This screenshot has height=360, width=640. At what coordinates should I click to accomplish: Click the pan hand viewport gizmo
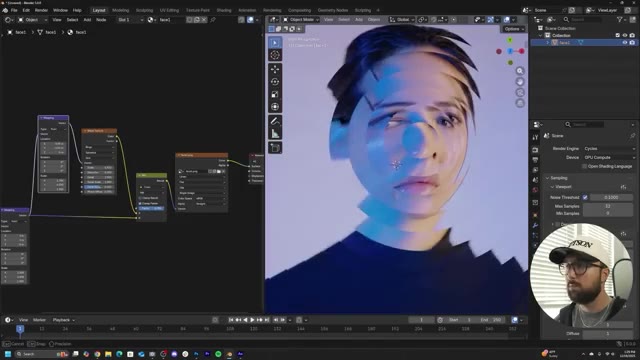pos(520,82)
